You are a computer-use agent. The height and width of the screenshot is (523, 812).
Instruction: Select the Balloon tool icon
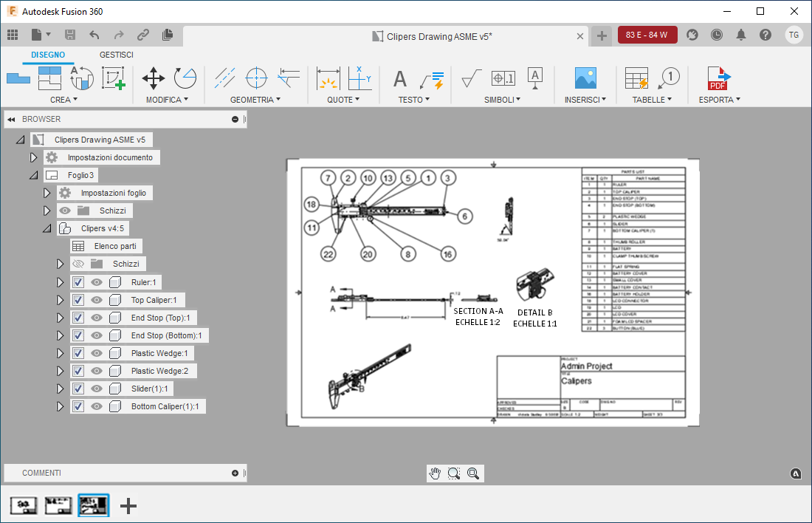pos(669,78)
